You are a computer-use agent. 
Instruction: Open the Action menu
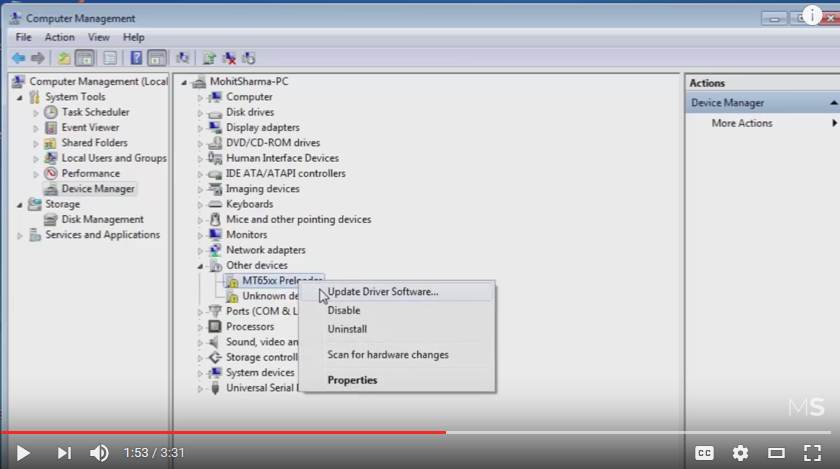tap(59, 38)
